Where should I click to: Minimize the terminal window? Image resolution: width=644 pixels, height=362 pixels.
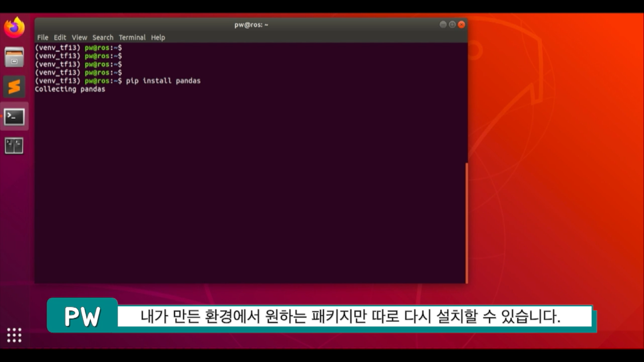tap(443, 25)
